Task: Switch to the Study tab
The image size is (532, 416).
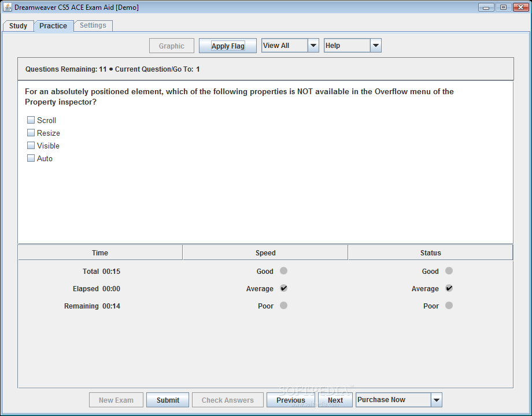Action: pos(18,26)
